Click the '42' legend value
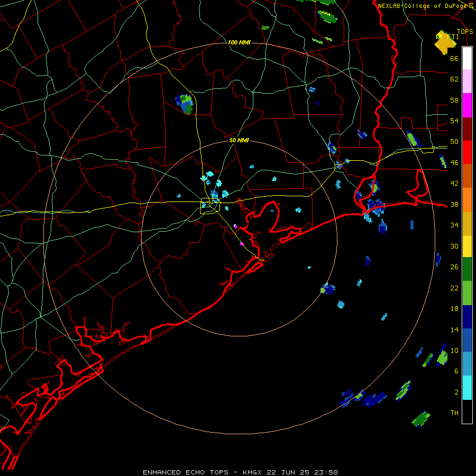476x476 pixels. (454, 184)
